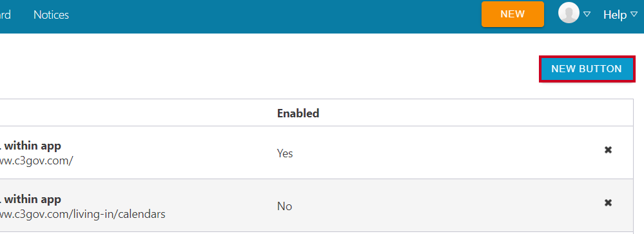Select the first table row with Yes status
Screen dimensions: 644x234
click(x=317, y=152)
